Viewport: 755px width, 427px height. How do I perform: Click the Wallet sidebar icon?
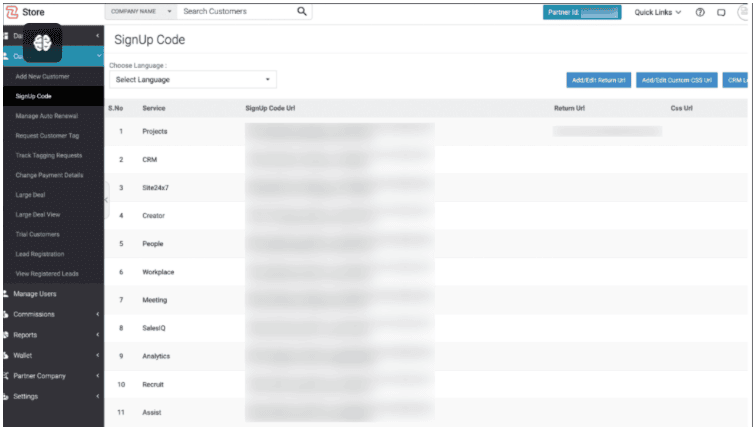[6, 355]
